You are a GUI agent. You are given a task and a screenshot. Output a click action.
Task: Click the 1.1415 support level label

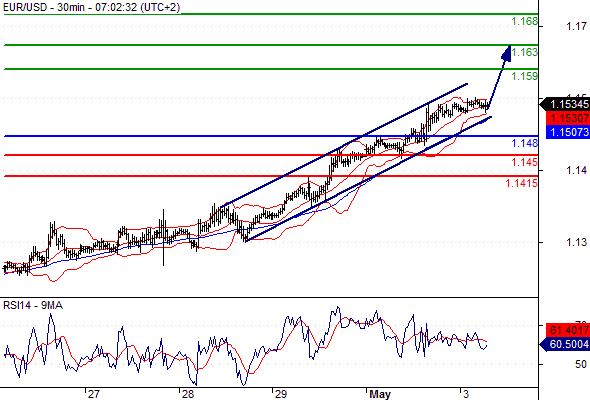[522, 184]
